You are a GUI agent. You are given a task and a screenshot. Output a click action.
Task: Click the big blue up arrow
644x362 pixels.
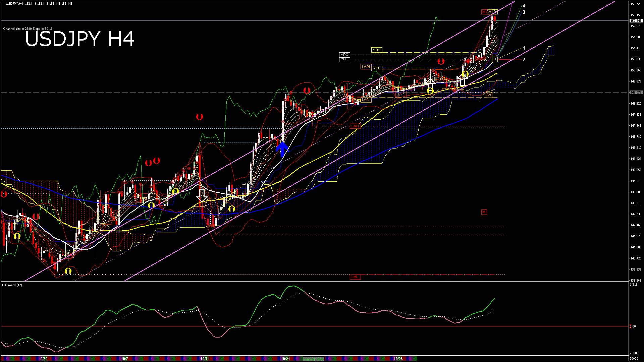coord(282,149)
